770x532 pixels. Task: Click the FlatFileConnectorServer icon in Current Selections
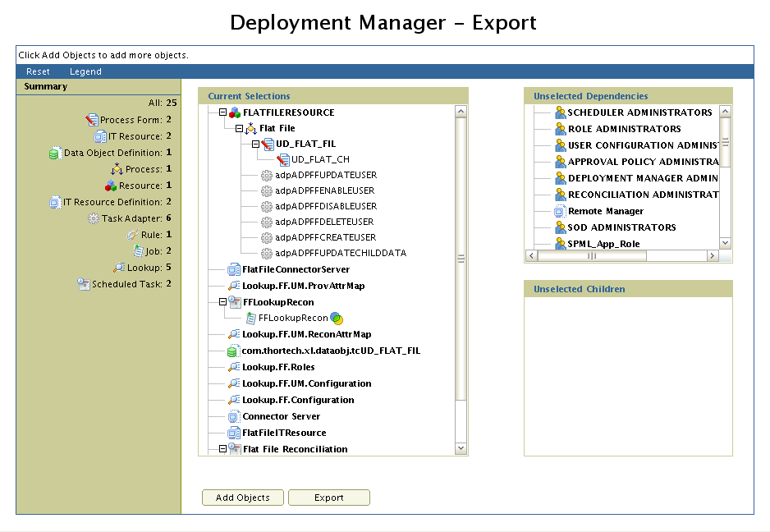pos(232,270)
